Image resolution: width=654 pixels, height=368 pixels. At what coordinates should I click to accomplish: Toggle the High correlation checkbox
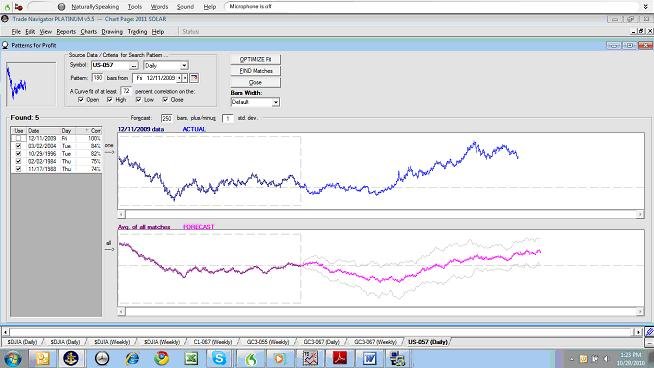[110, 100]
